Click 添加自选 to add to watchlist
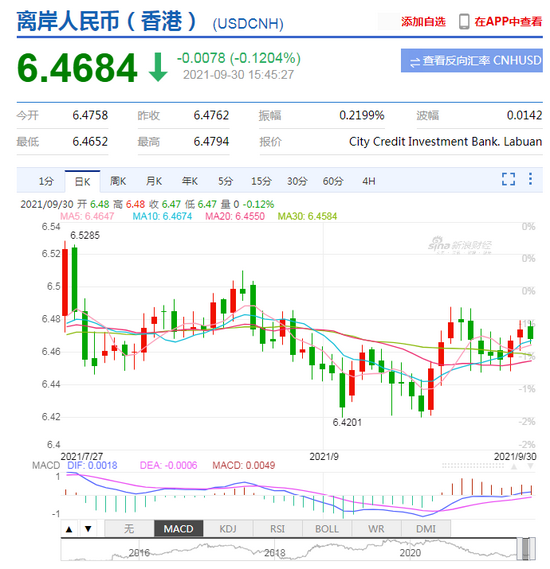The width and height of the screenshot is (550, 569). pyautogui.click(x=423, y=22)
